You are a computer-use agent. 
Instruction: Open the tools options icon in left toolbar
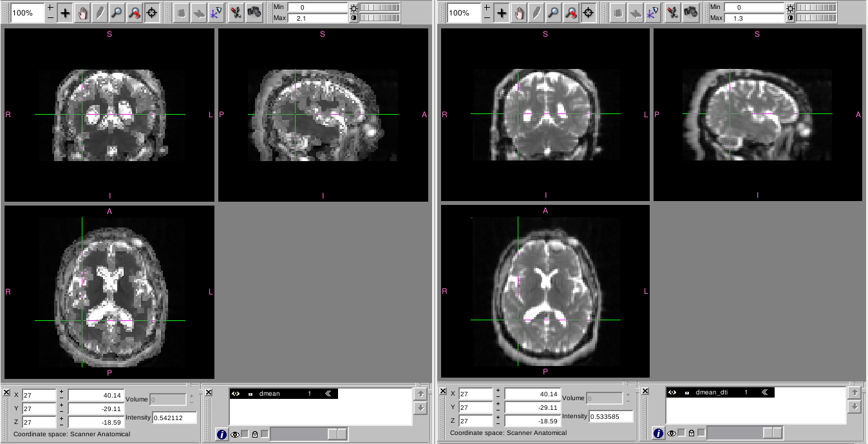tap(236, 12)
